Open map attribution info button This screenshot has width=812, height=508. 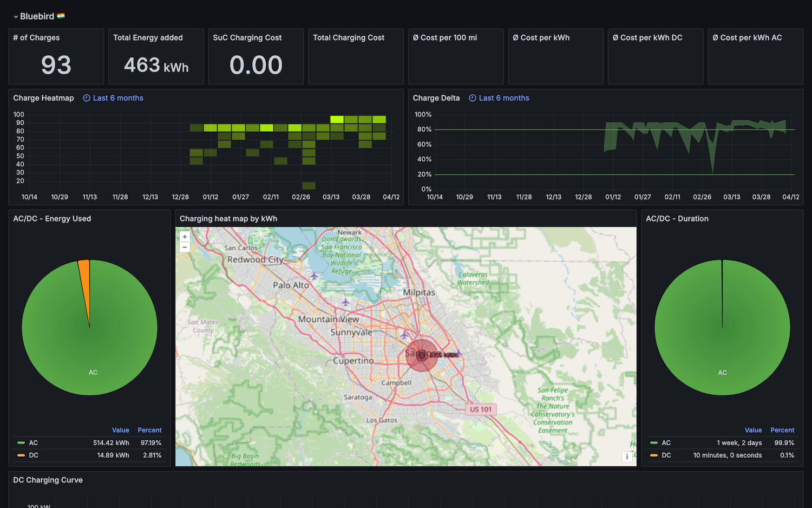[627, 457]
